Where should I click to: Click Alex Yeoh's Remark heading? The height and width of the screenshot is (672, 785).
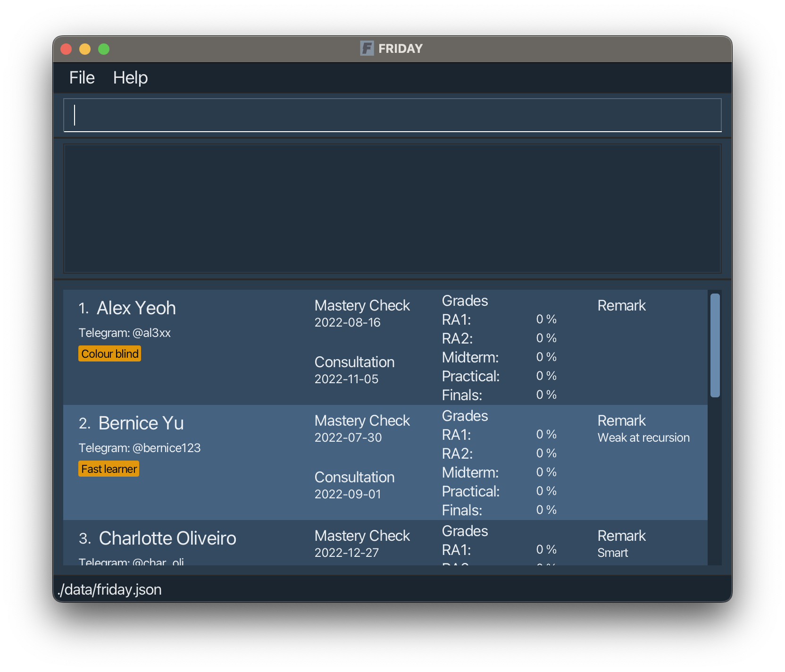(x=621, y=305)
